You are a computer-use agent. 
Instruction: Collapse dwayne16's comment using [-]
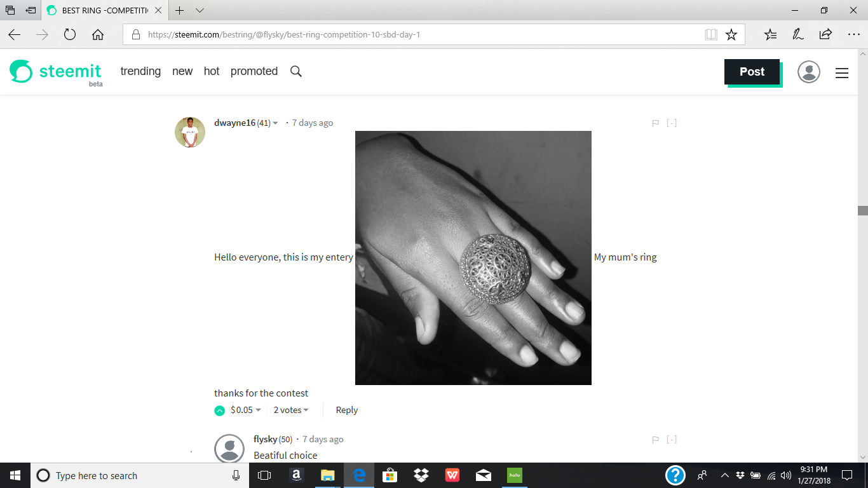coord(672,123)
